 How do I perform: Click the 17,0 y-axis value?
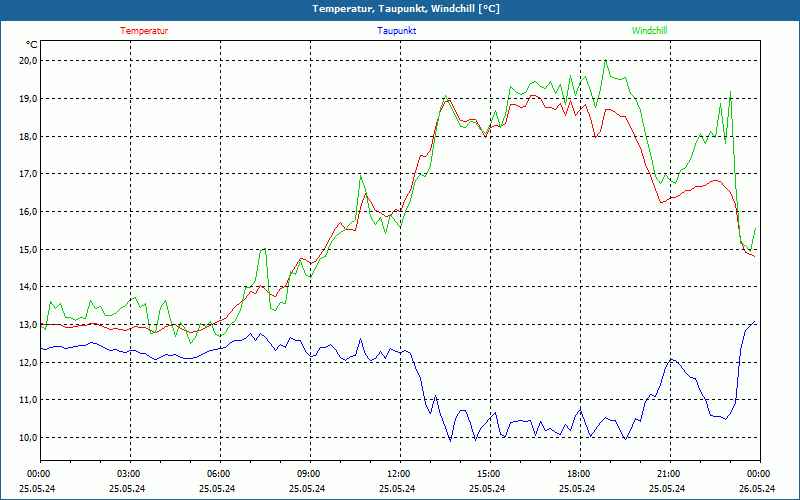pyautogui.click(x=29, y=173)
